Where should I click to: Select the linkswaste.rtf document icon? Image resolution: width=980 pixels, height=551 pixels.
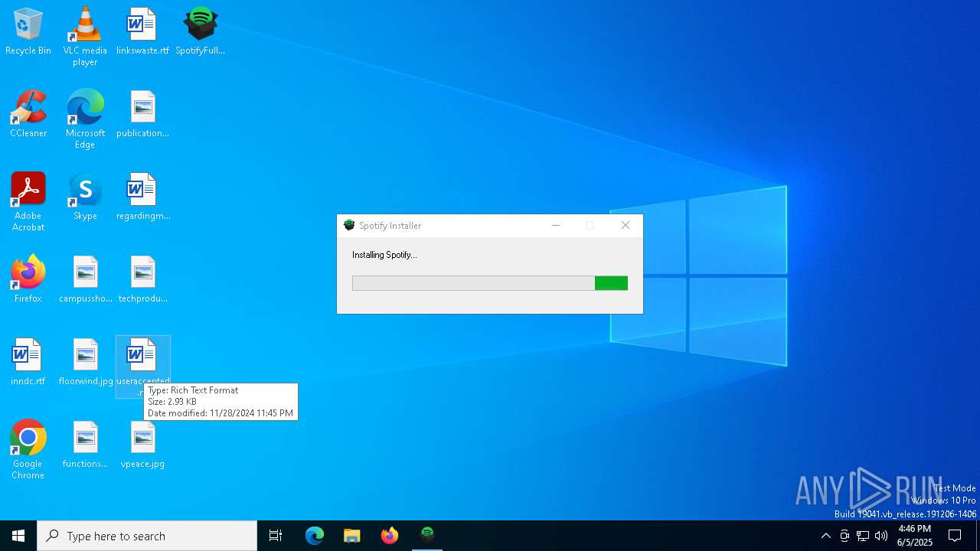point(142,32)
